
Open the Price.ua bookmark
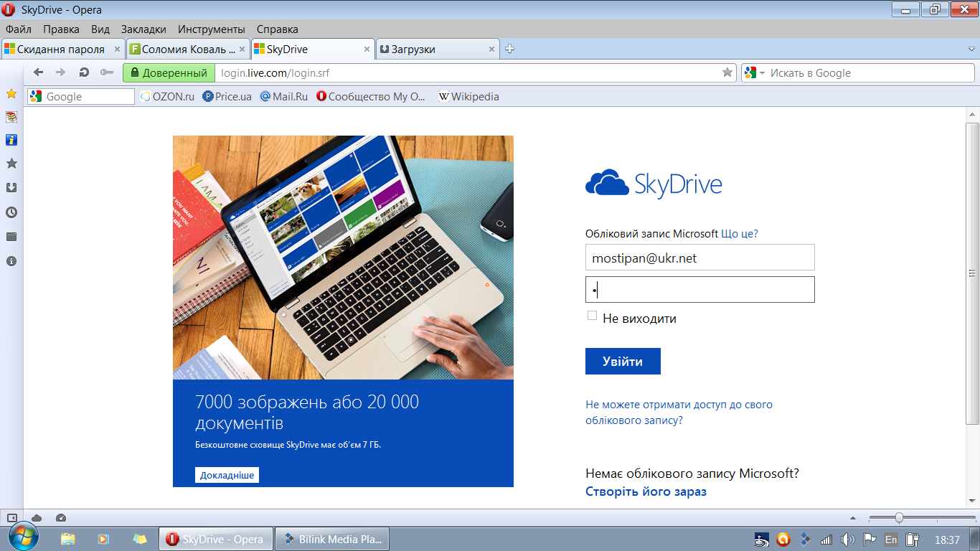click(227, 96)
